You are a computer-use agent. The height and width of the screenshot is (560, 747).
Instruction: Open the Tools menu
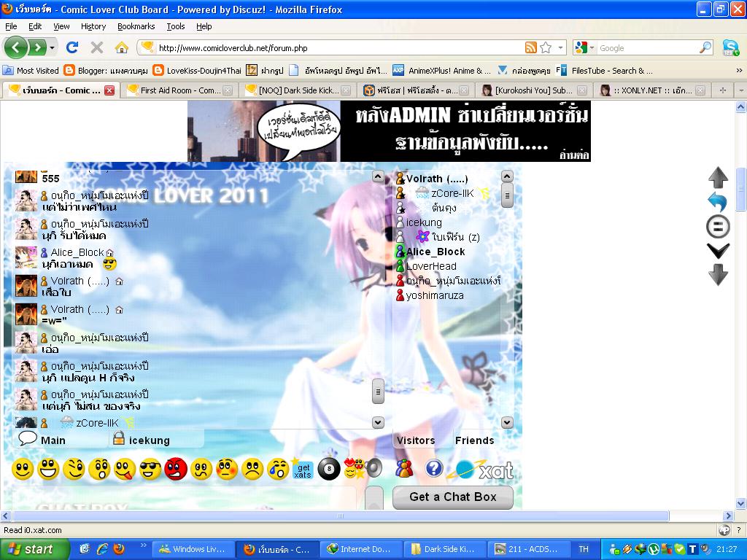(x=175, y=26)
